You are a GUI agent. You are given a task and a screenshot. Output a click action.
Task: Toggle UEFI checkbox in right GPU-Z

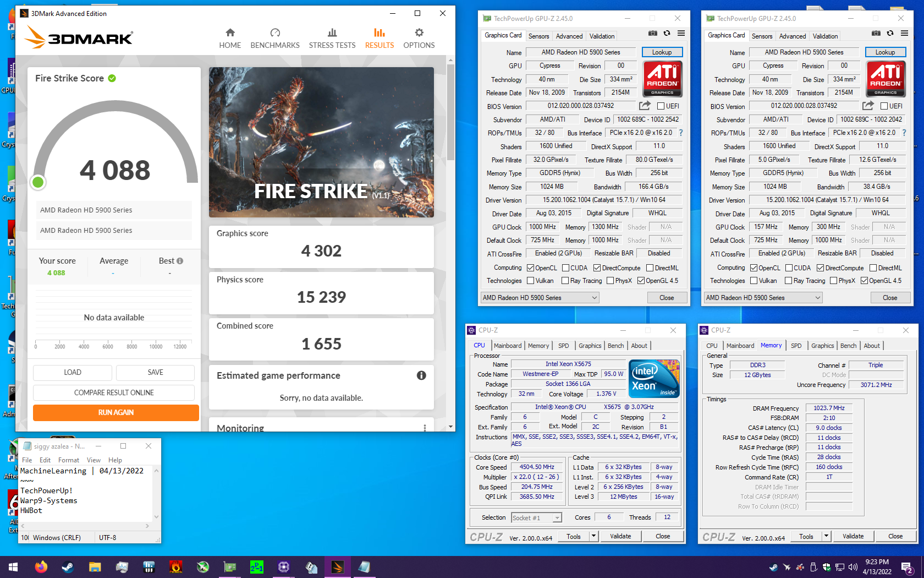[884, 106]
